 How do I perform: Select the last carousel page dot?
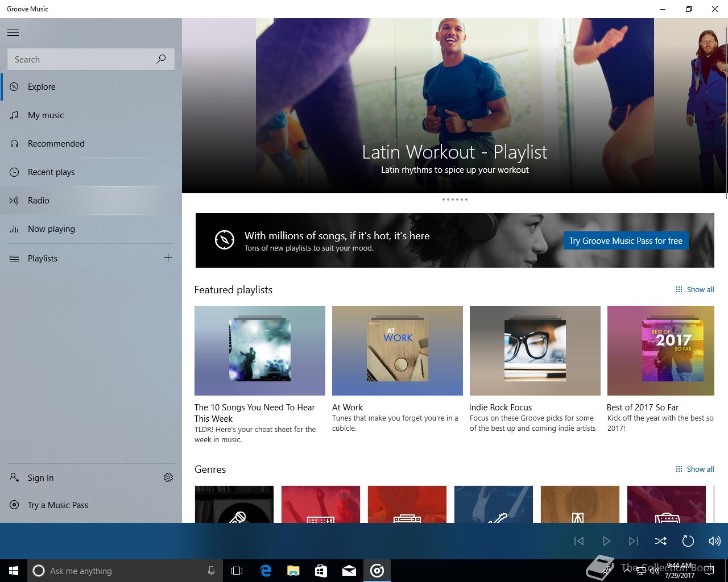click(x=466, y=199)
